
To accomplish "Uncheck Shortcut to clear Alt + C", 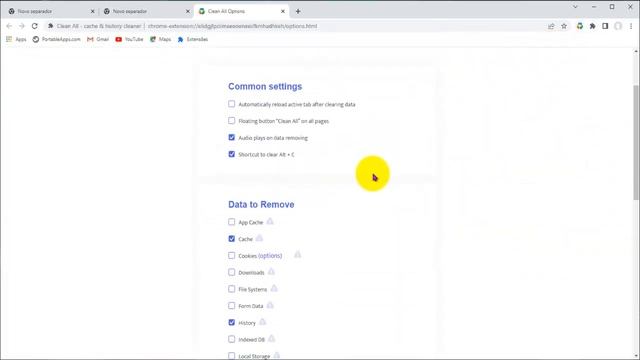I will coord(231,154).
